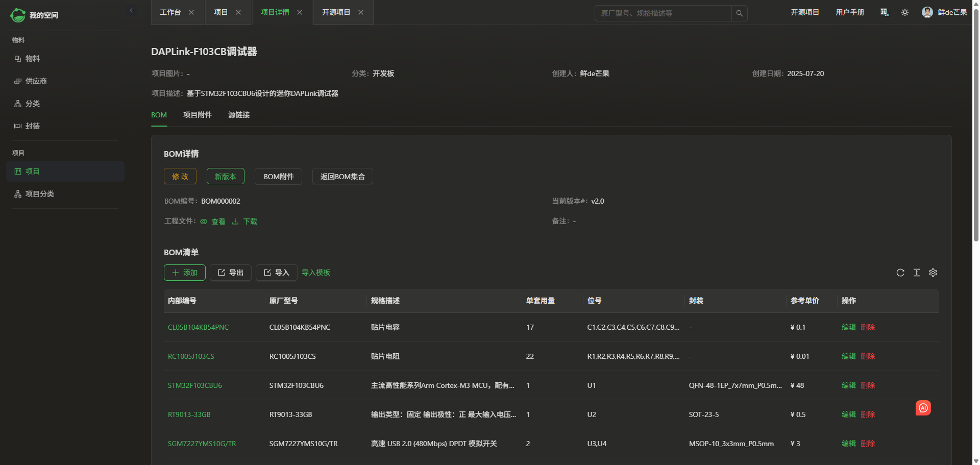Image resolution: width=980 pixels, height=465 pixels.
Task: Click 下载 to download project file
Action: click(245, 222)
